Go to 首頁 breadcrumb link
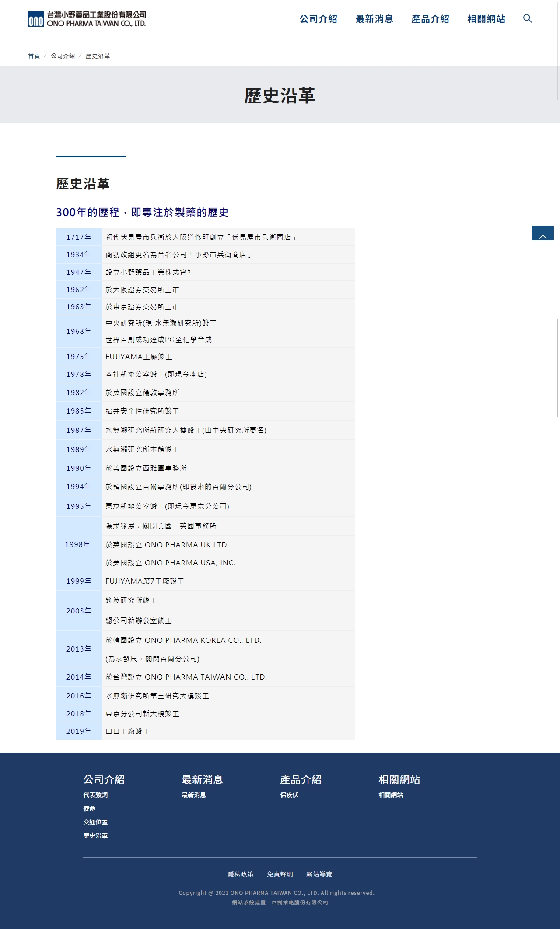The height and width of the screenshot is (929, 560). pyautogui.click(x=34, y=56)
